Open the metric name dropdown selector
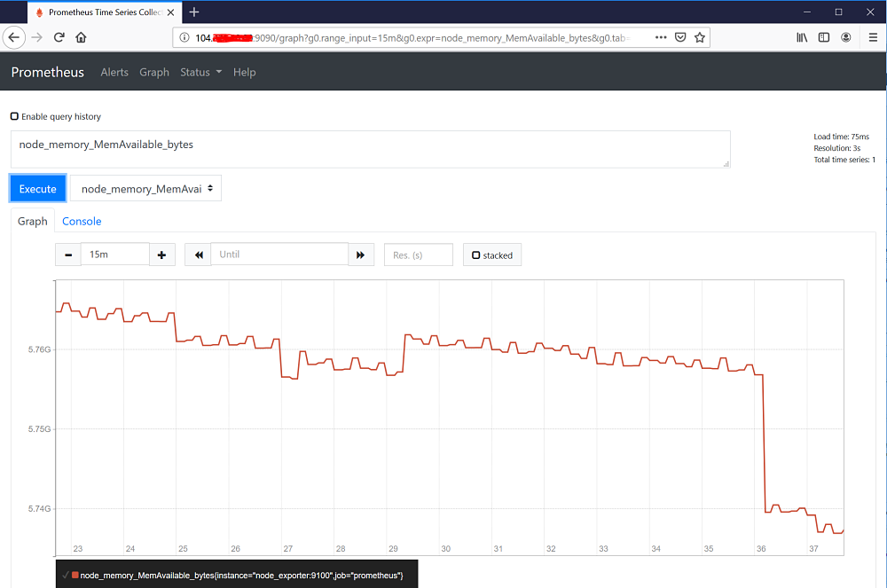Screen dimensions: 887x588 [145, 189]
